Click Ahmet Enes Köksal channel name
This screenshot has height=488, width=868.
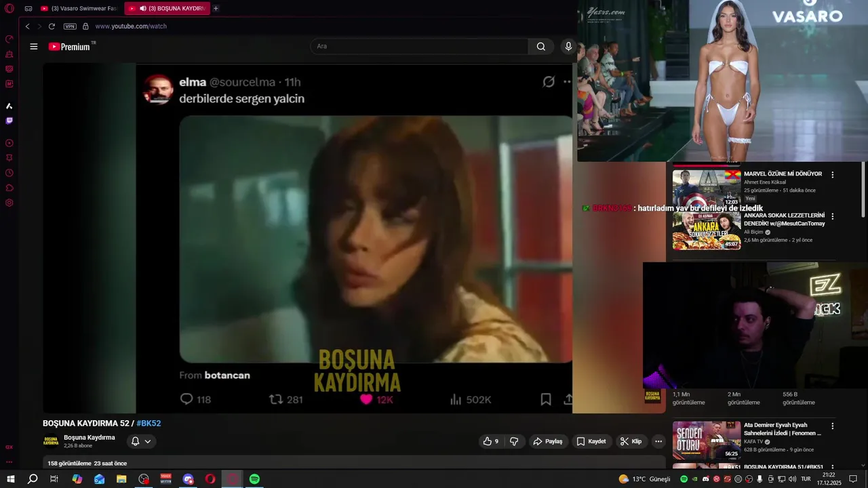pos(765,182)
